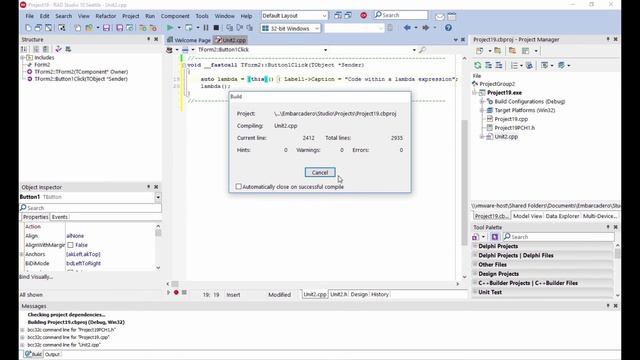Switch to the Model View tab
Image resolution: width=640 pixels, height=360 pixels.
[x=527, y=216]
